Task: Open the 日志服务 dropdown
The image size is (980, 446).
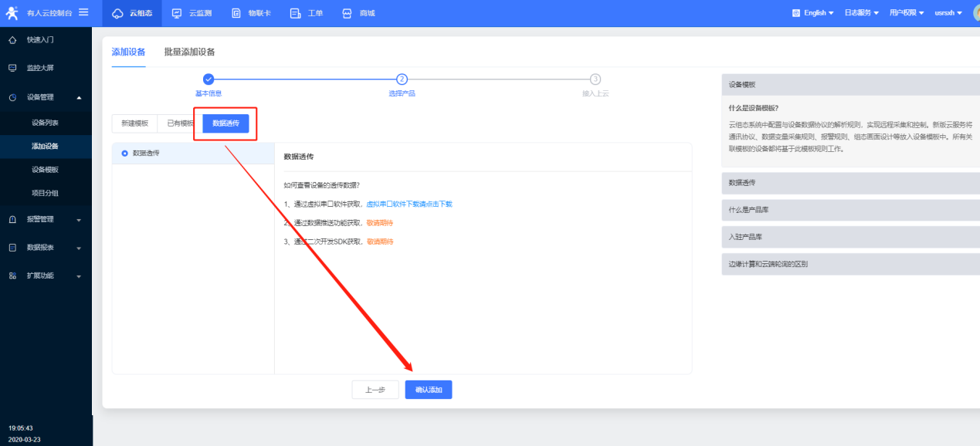Action: click(x=861, y=13)
